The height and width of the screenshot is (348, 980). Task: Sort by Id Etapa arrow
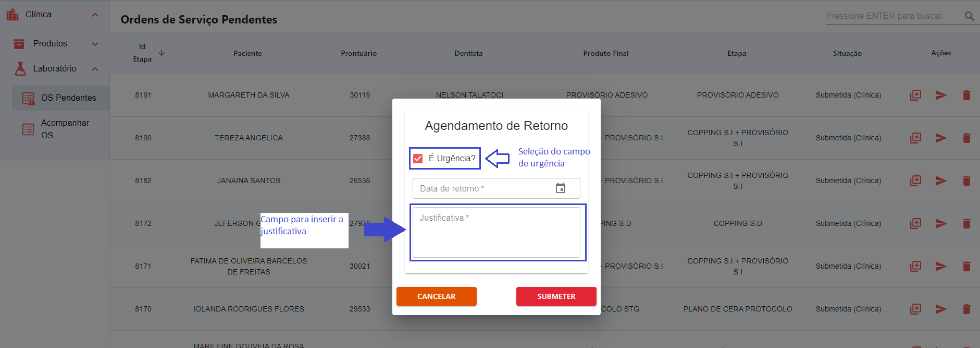pyautogui.click(x=162, y=53)
